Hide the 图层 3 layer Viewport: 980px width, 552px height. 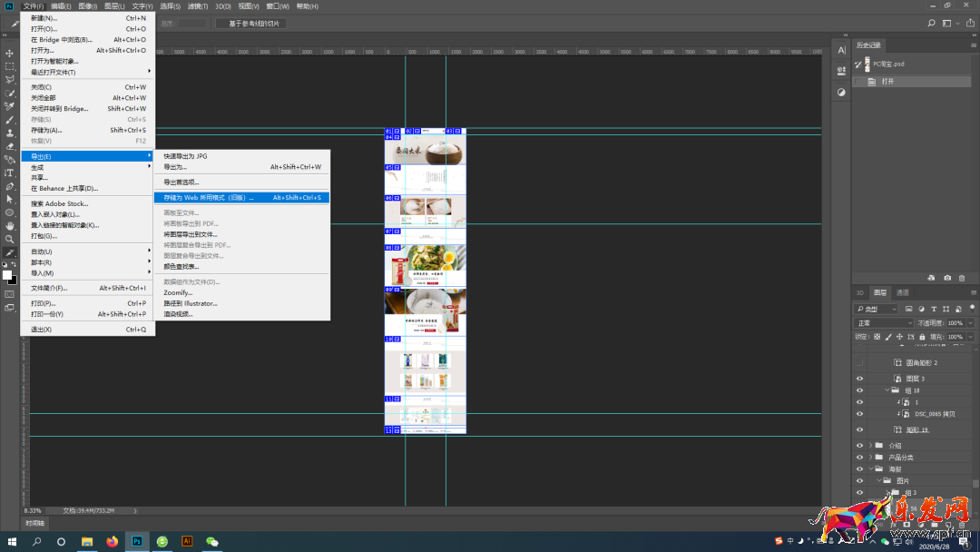pos(859,379)
